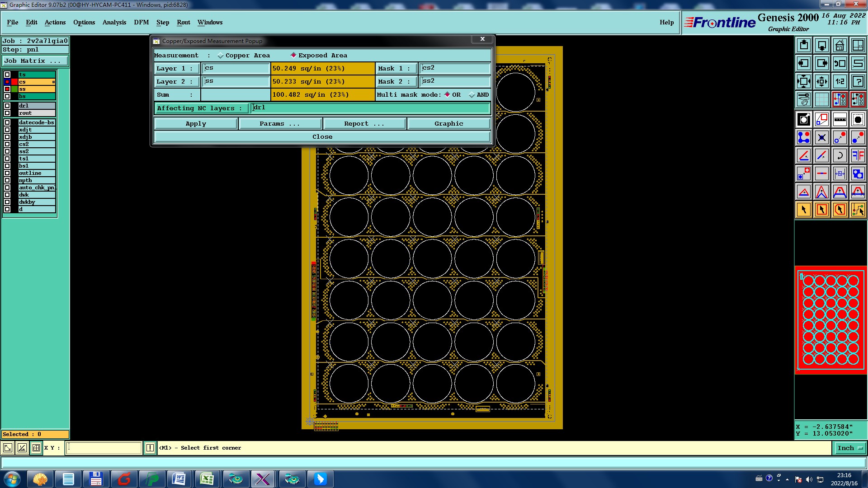Select the rotate arrow tool
868x488 pixels.
pos(840,155)
